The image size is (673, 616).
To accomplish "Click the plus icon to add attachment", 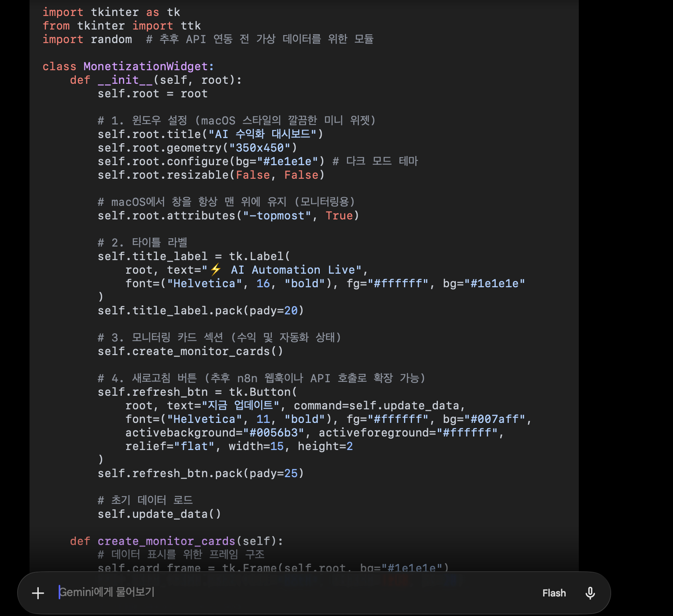I will [38, 593].
